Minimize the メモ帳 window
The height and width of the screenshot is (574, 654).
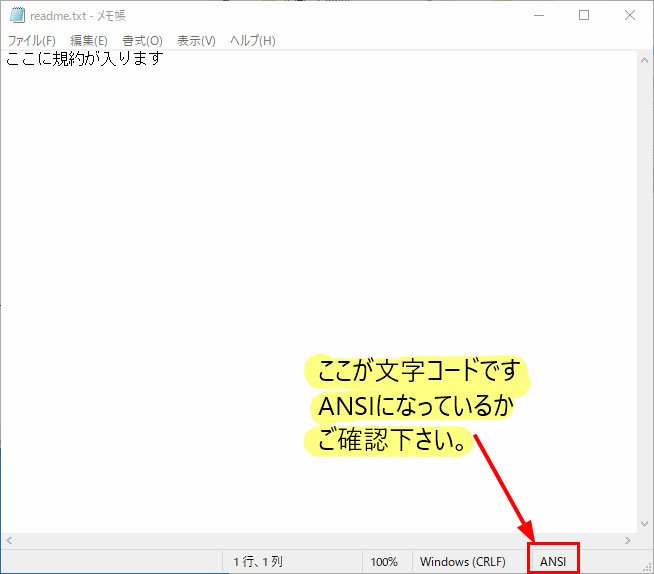coord(539,15)
